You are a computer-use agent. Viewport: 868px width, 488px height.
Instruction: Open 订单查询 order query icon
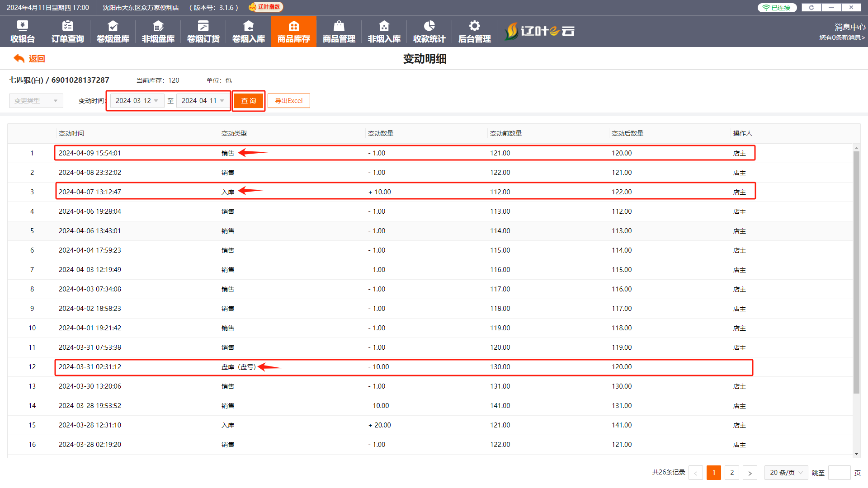click(x=68, y=31)
